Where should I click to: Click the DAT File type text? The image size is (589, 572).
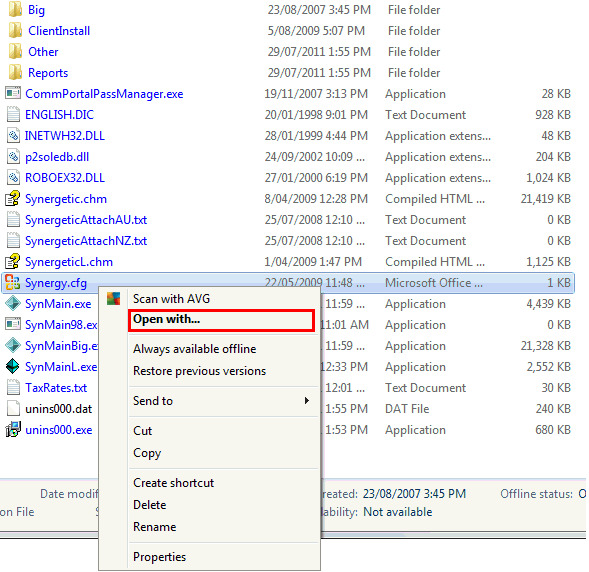tap(407, 409)
